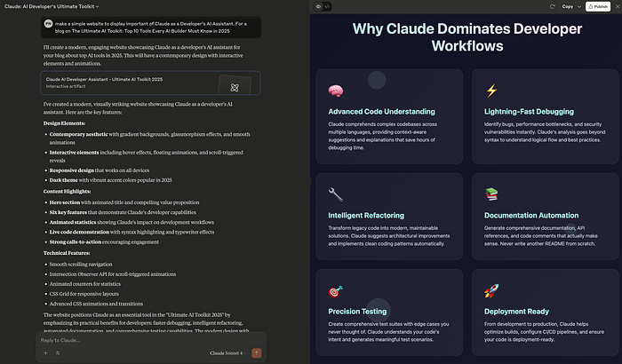The height and width of the screenshot is (364, 622).
Task: Click the books icon on Documentation Automation
Action: (491, 194)
